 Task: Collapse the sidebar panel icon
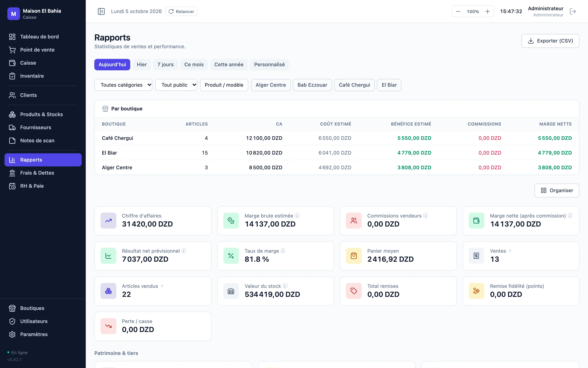click(101, 11)
